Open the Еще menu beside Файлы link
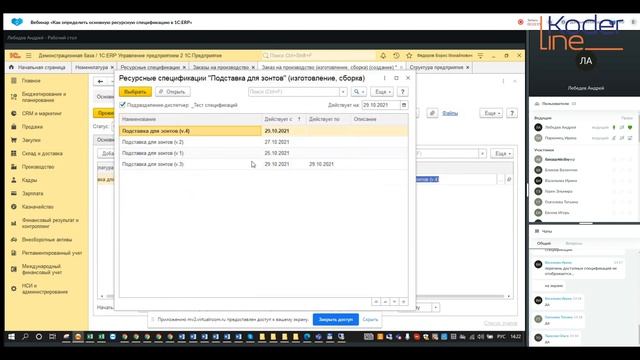 [491, 113]
